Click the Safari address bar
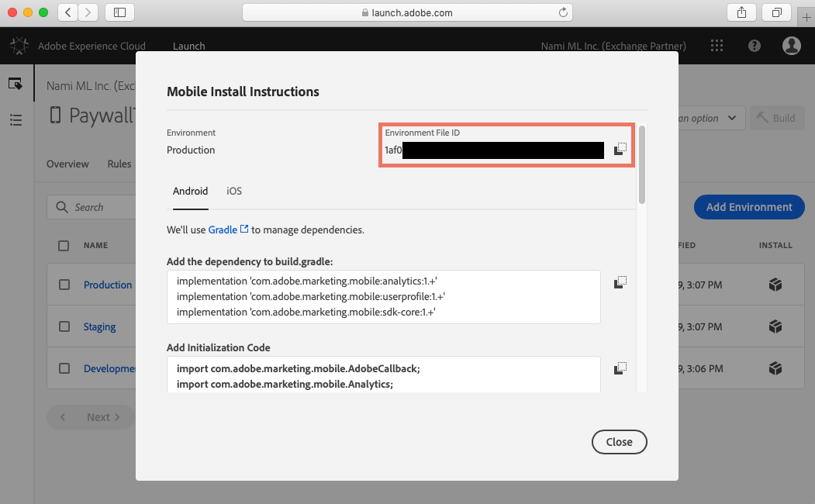Image resolution: width=815 pixels, height=504 pixels. 407,12
